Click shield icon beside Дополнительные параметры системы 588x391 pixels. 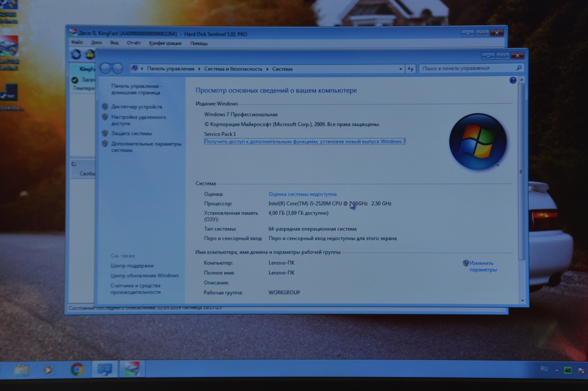click(x=105, y=144)
